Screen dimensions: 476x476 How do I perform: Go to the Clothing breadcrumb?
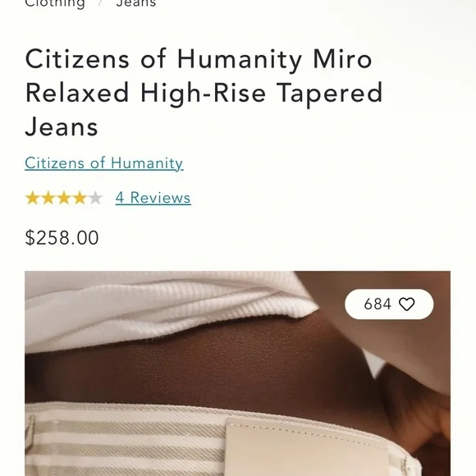pos(55,3)
